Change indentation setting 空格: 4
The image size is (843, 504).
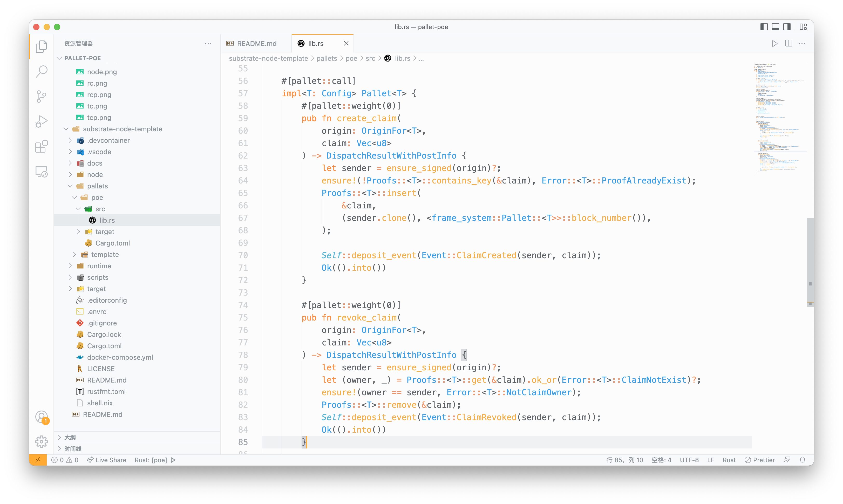(661, 460)
